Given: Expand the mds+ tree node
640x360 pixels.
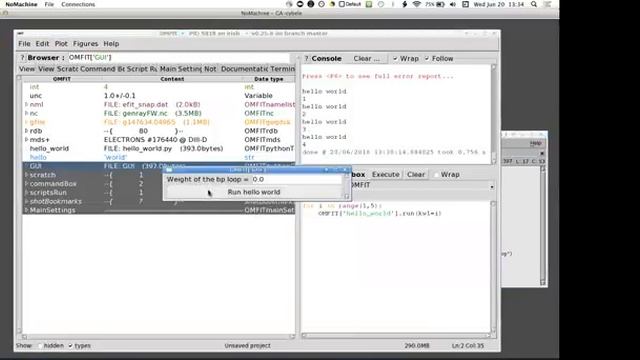Looking at the screenshot, I should [x=27, y=140].
